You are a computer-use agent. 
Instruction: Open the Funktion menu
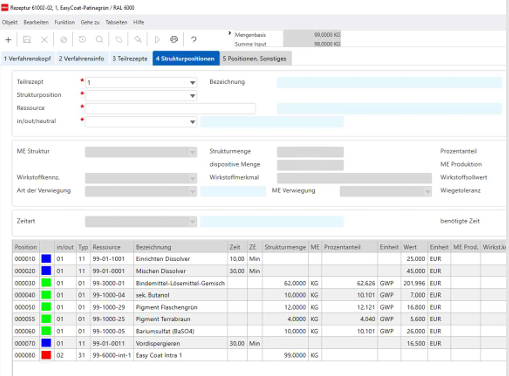tap(65, 22)
